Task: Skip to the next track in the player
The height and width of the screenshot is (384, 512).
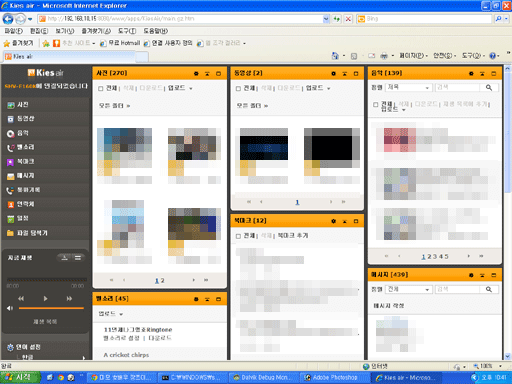Action: [69, 298]
